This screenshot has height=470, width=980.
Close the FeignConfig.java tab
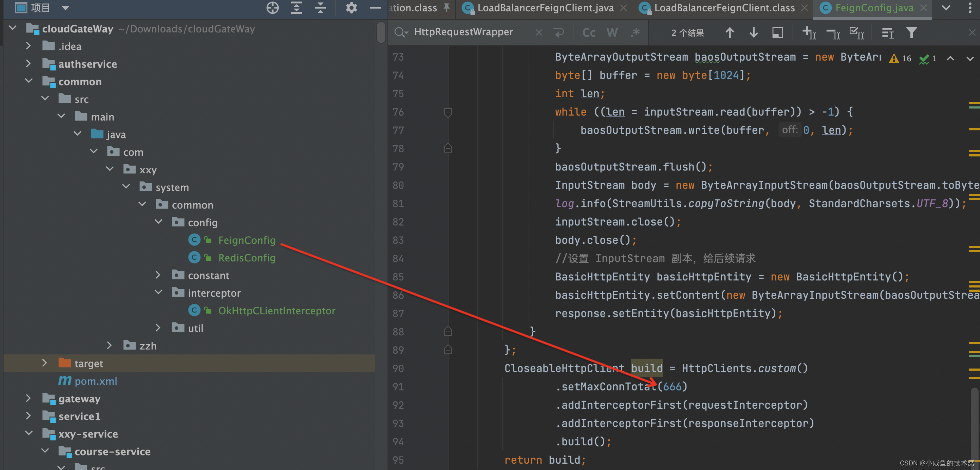tap(923, 8)
